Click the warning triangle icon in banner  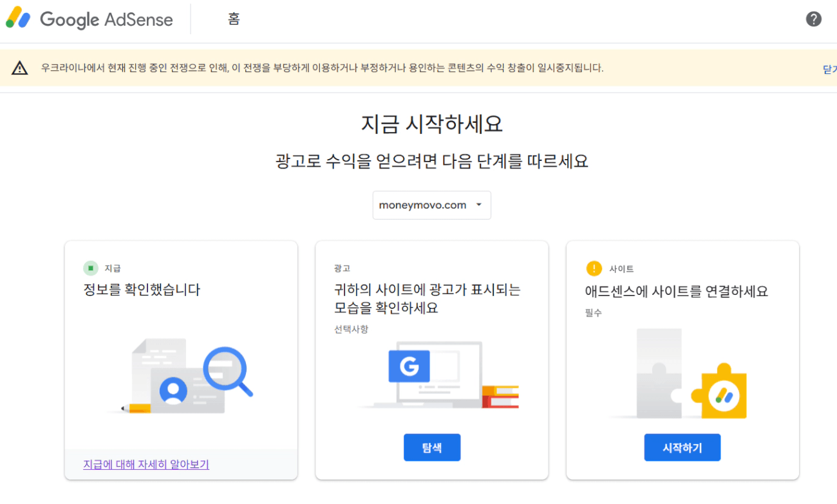coord(20,68)
